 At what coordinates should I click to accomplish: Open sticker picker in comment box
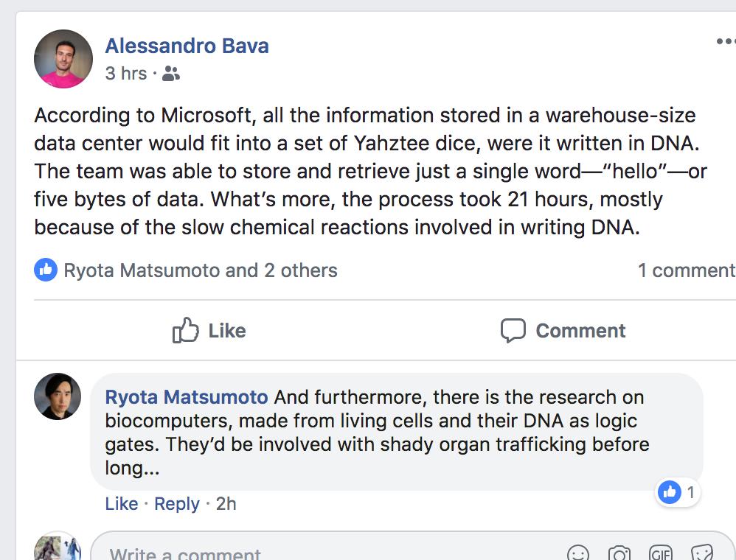[702, 553]
